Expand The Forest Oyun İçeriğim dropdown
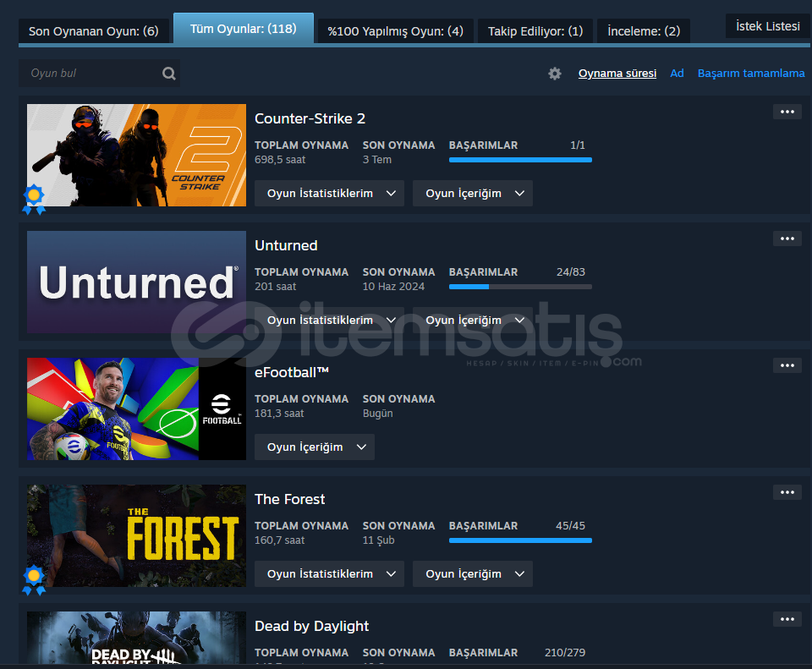The width and height of the screenshot is (812, 669). [473, 573]
